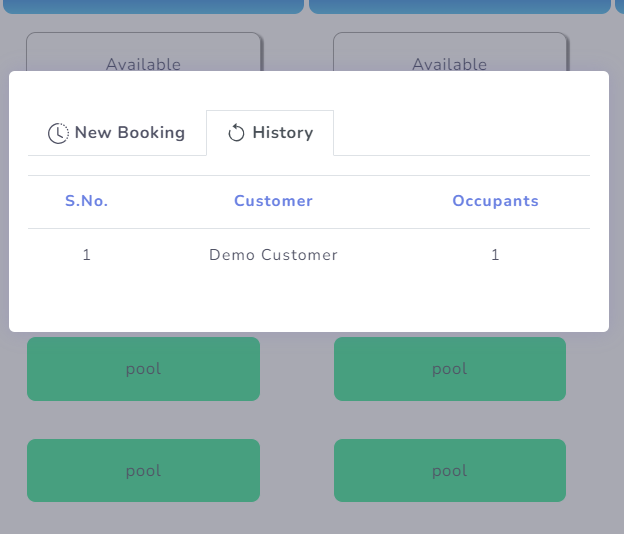The height and width of the screenshot is (534, 624).
Task: Click the wide middle blue header bar
Action: (x=459, y=6)
